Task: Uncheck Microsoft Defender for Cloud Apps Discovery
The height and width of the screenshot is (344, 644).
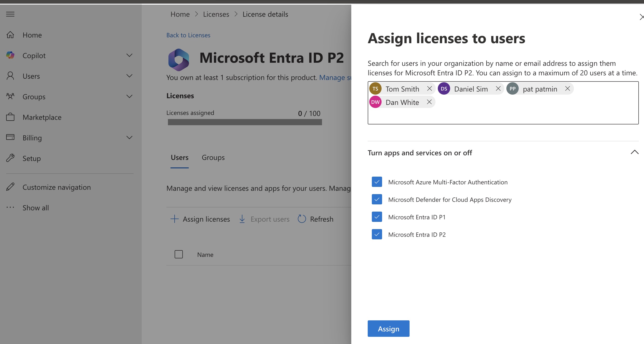Action: click(x=377, y=199)
